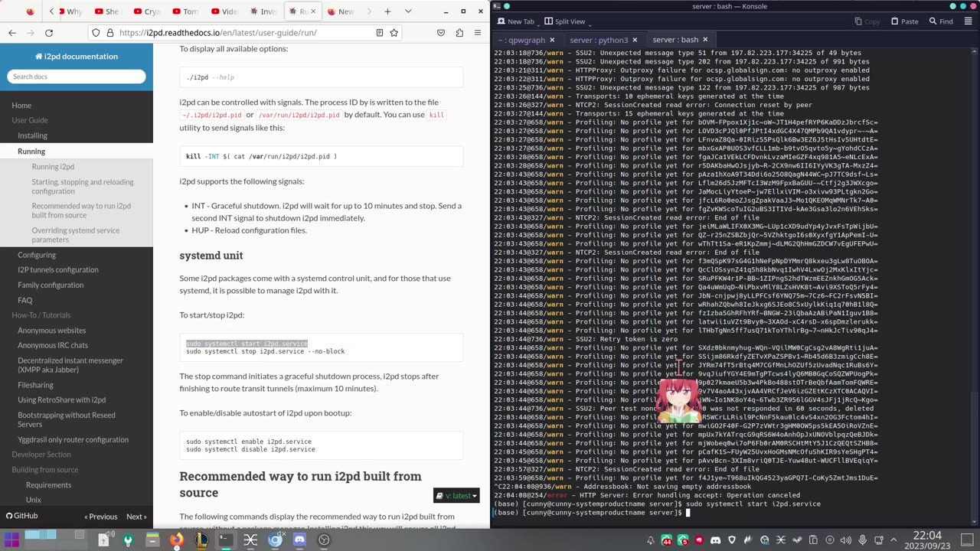Switch to the 'Crya' YouTube tab
980x551 pixels.
click(x=146, y=11)
